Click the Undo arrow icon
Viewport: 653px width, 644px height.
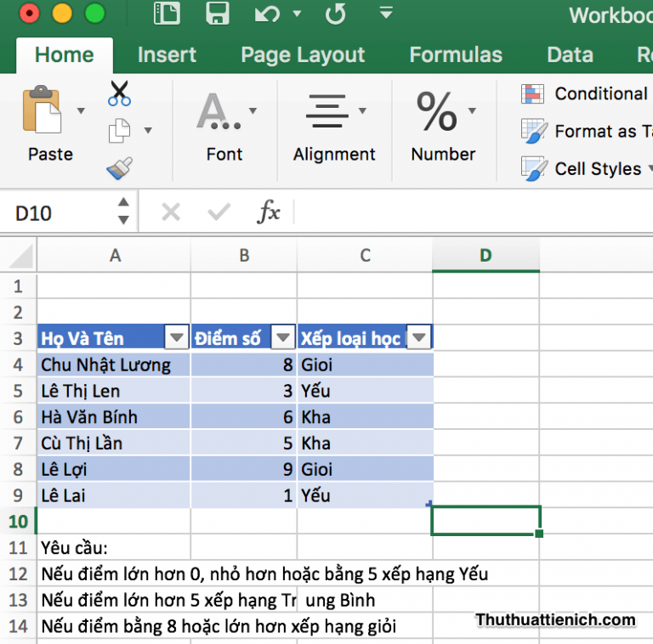tap(267, 14)
